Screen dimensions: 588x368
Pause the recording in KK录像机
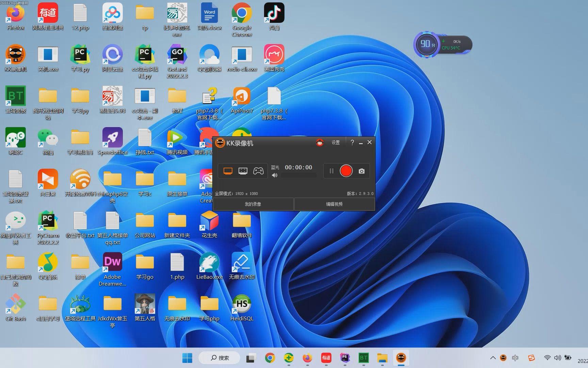(x=331, y=171)
